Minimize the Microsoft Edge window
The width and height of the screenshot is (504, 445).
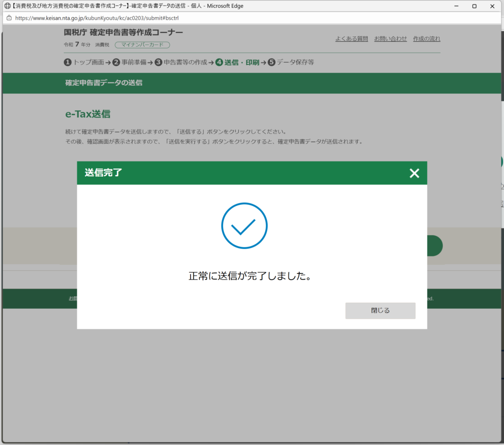click(455, 6)
